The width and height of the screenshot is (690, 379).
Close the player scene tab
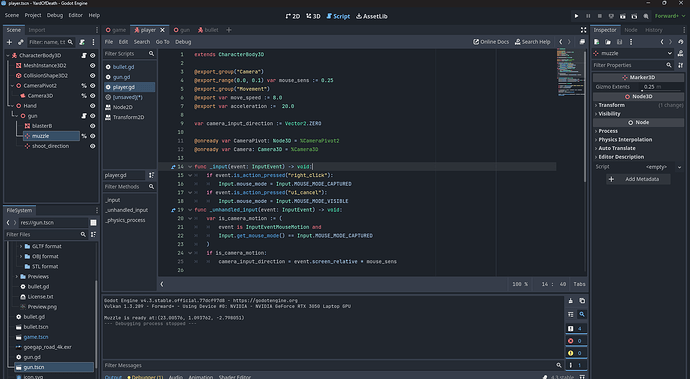coord(162,30)
